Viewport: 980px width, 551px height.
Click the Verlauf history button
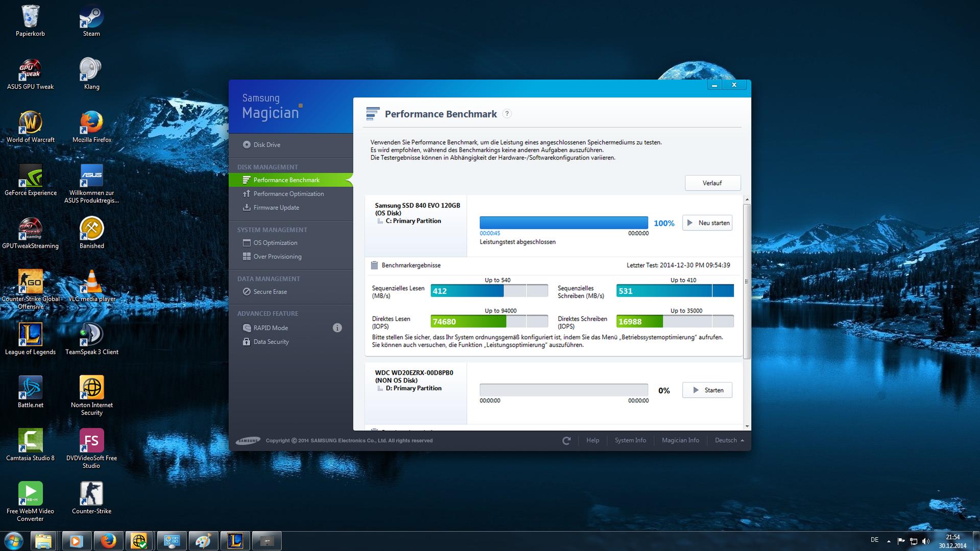[712, 183]
